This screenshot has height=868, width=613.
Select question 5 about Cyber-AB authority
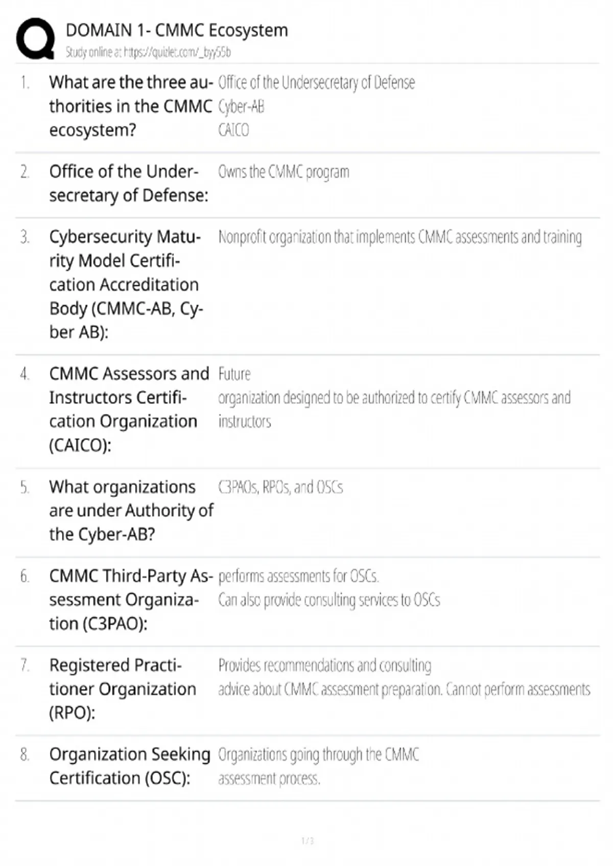[x=131, y=511]
